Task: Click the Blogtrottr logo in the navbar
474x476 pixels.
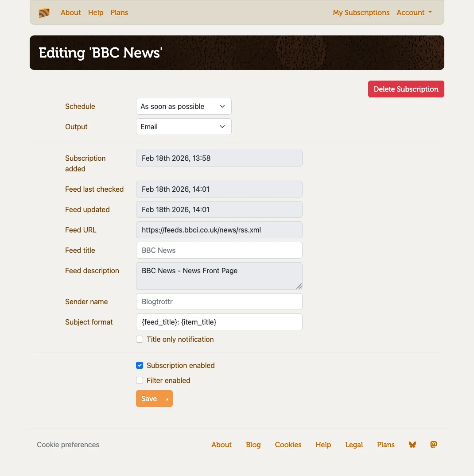Action: (x=44, y=13)
